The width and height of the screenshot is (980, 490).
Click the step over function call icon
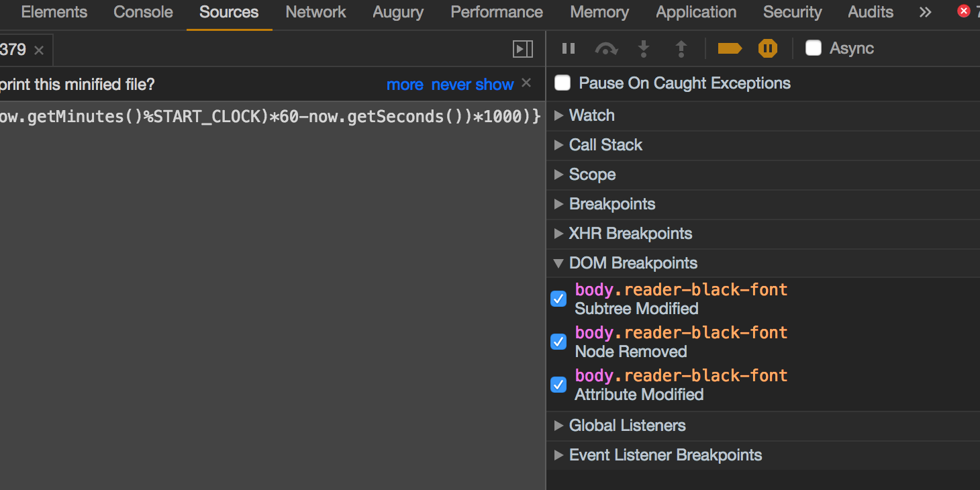coord(606,48)
